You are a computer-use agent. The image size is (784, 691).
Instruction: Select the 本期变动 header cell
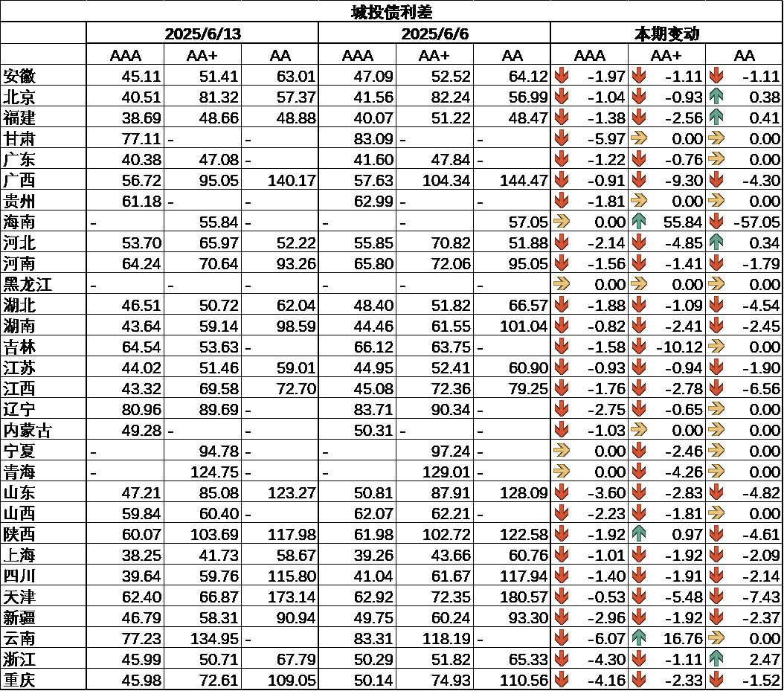coord(666,33)
